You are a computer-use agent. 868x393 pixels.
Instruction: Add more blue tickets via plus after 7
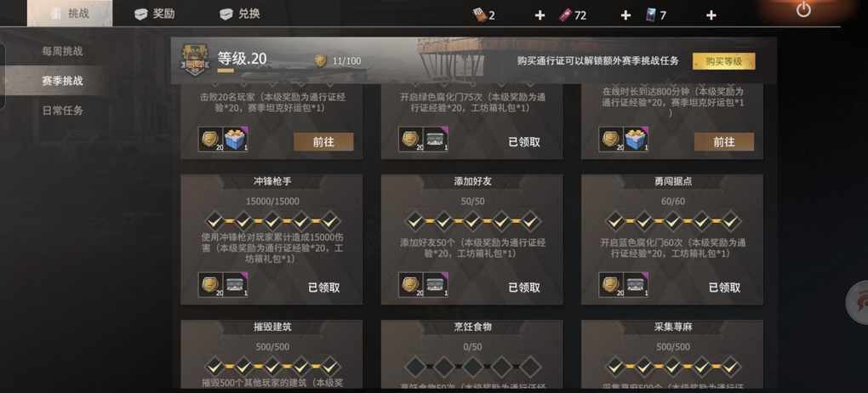pyautogui.click(x=711, y=15)
